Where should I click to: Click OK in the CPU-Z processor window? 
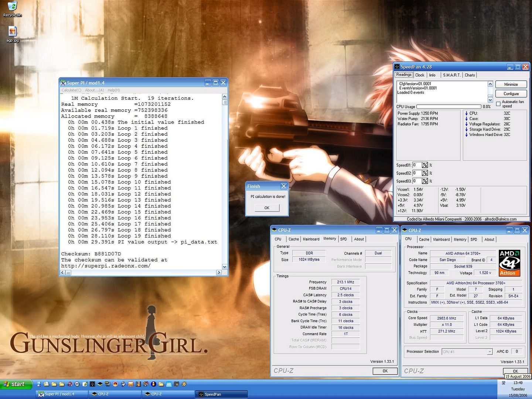tap(515, 371)
